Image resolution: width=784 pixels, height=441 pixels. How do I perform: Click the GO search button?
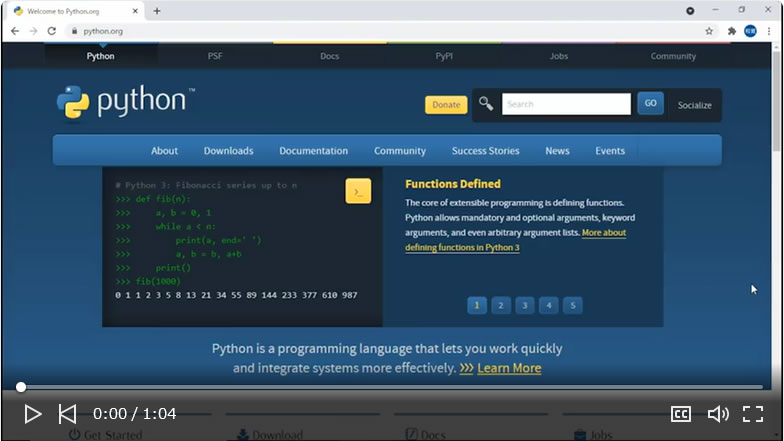click(x=650, y=103)
